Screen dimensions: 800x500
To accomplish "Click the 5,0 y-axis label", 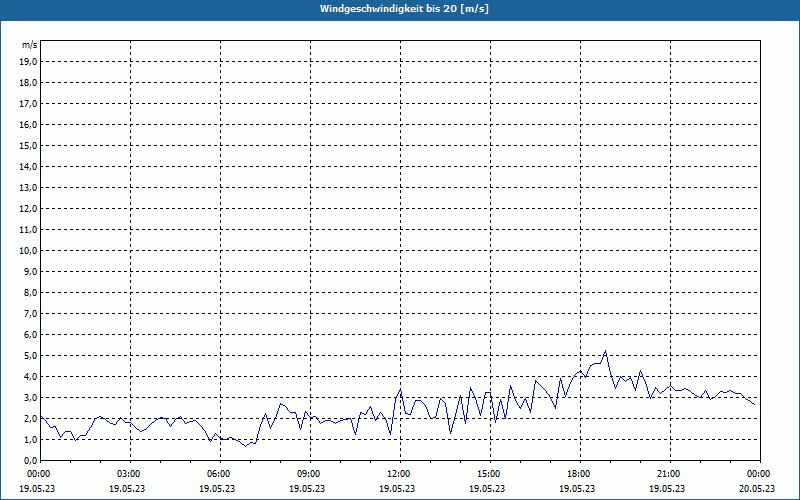I will 30,356.
